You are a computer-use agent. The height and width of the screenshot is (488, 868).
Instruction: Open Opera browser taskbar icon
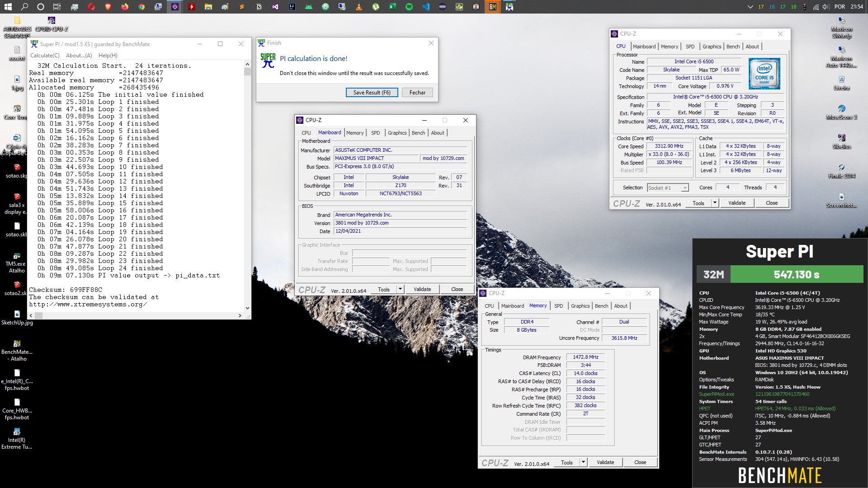pos(91,7)
